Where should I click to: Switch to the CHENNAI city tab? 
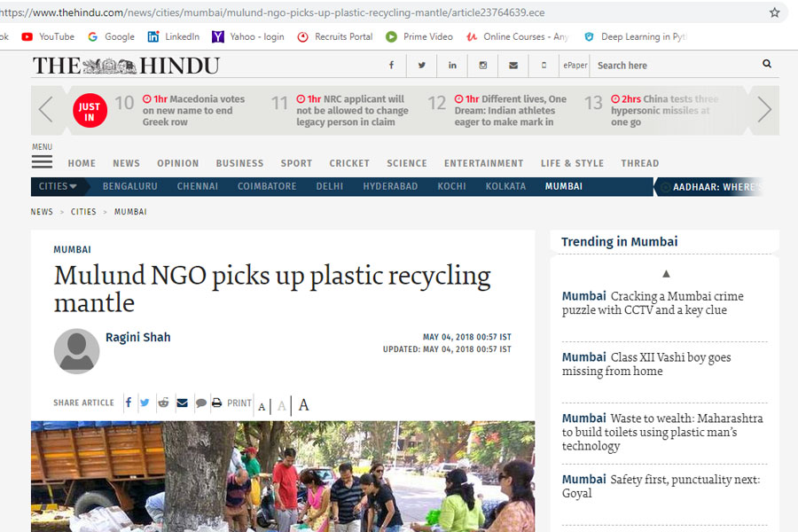click(198, 186)
